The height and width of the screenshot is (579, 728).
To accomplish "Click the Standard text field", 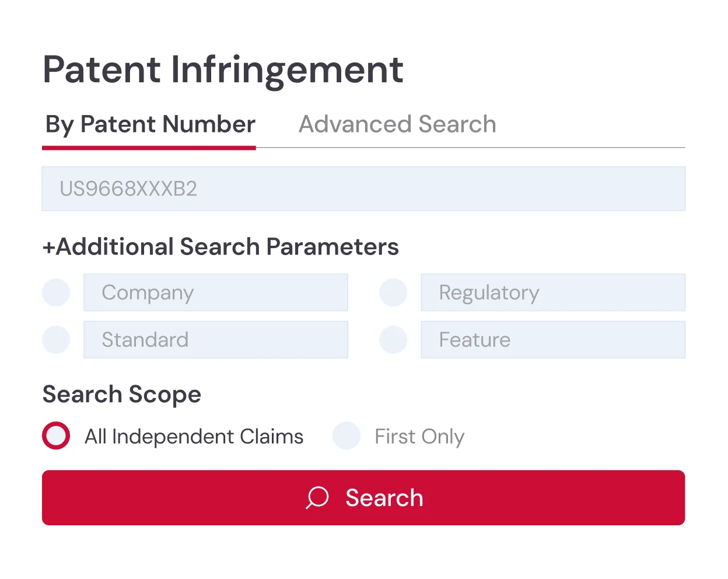I will tap(215, 339).
